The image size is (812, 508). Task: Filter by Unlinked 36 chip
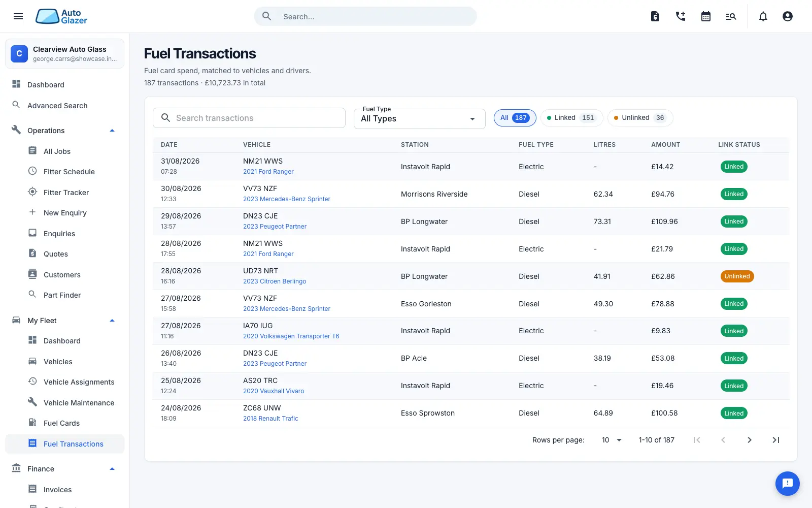click(640, 118)
